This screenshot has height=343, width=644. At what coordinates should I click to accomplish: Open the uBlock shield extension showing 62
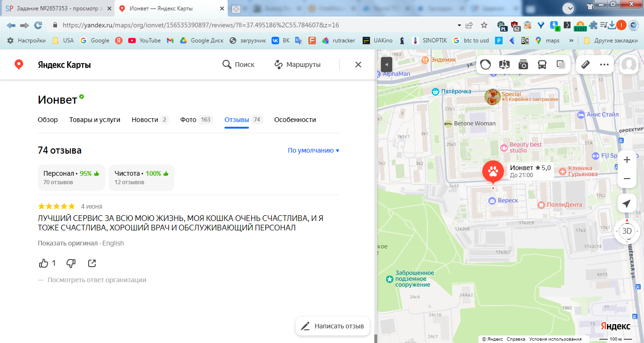click(515, 25)
